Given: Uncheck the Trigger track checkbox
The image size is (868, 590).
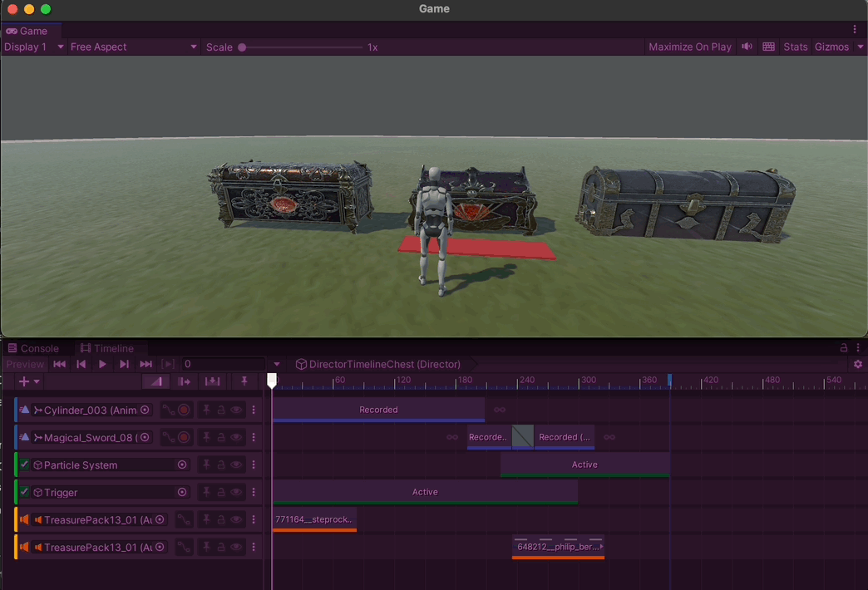Looking at the screenshot, I should [x=24, y=492].
